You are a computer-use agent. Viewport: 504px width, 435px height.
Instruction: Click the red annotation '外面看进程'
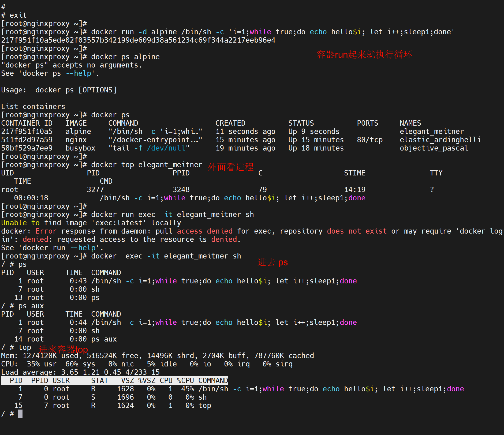tap(231, 167)
